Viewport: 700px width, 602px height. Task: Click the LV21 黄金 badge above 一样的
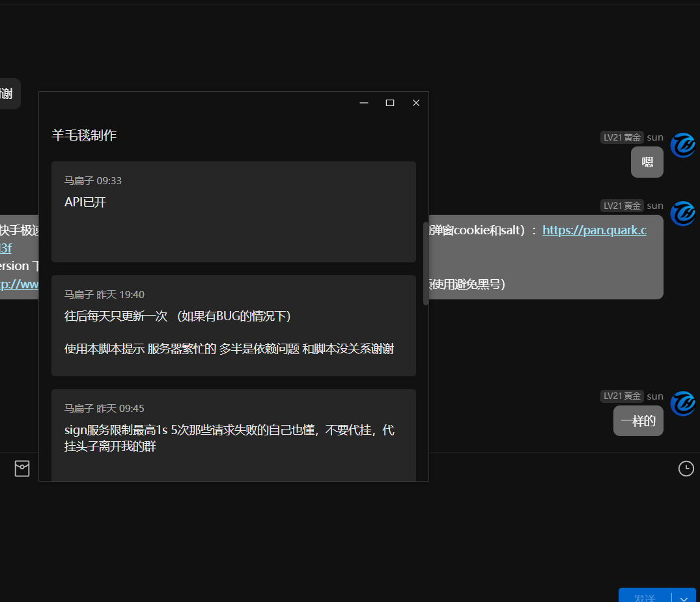[621, 396]
